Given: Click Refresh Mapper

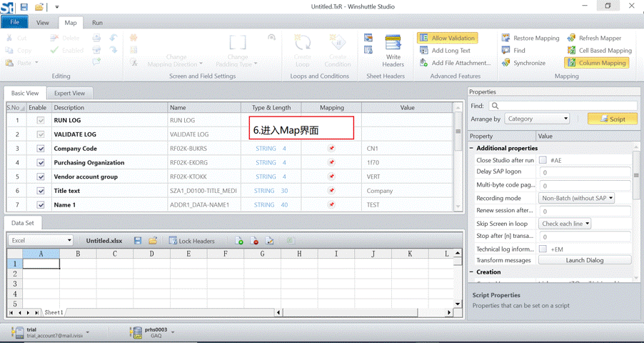Looking at the screenshot, I should 594,38.
